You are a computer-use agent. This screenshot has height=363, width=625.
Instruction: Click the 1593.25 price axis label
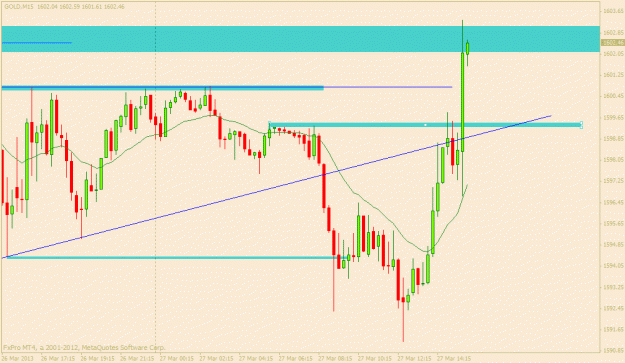613,287
